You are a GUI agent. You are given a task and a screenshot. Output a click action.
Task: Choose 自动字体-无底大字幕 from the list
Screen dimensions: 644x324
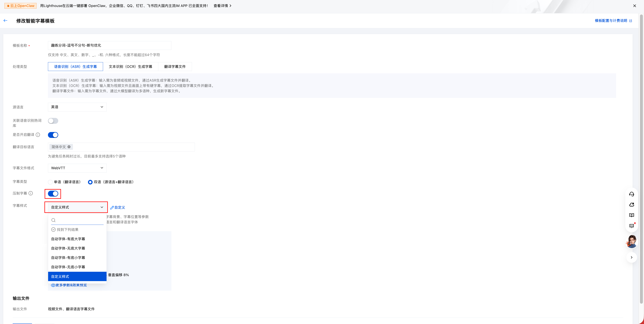click(68, 248)
